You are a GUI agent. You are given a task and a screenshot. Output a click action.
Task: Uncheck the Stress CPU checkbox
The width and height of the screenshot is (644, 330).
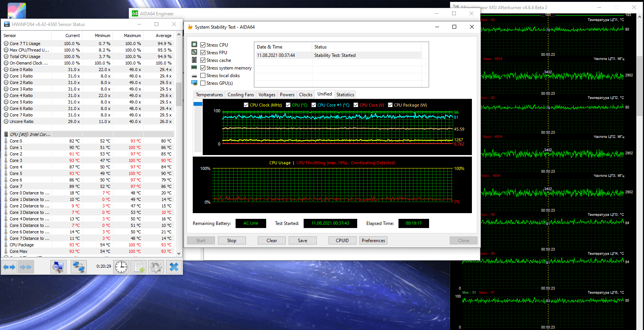pos(203,45)
